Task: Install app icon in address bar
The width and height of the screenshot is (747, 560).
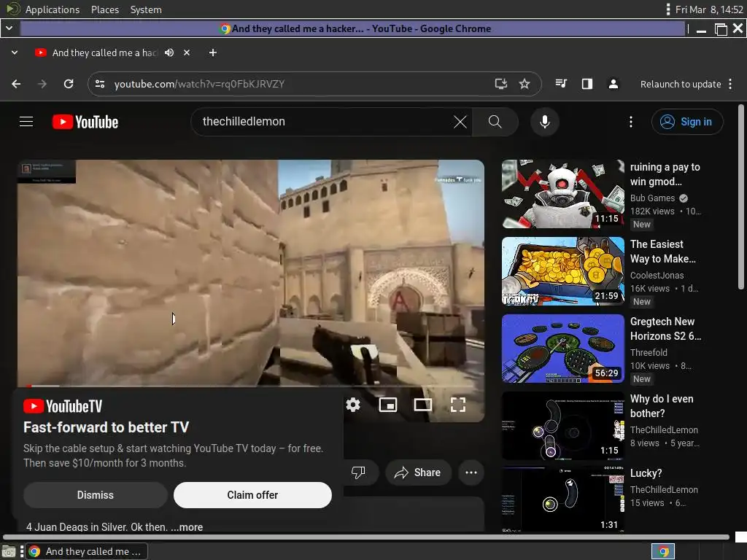Action: pos(500,84)
